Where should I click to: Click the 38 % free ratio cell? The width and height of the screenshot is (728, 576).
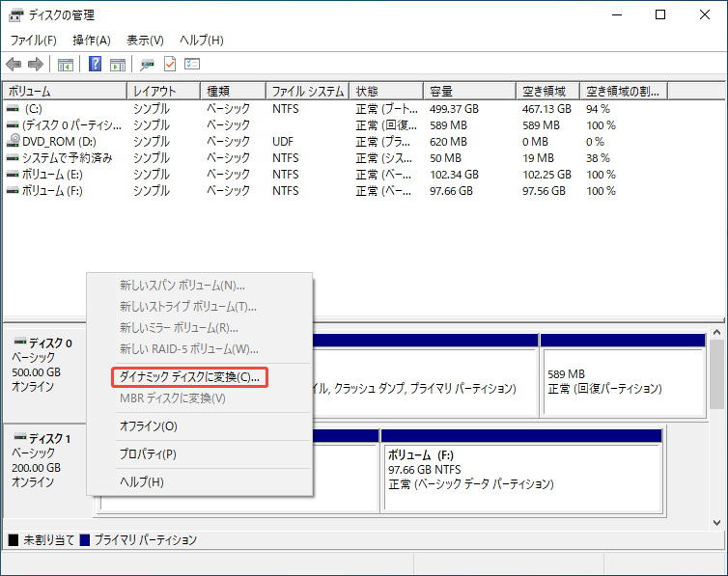coord(598,158)
